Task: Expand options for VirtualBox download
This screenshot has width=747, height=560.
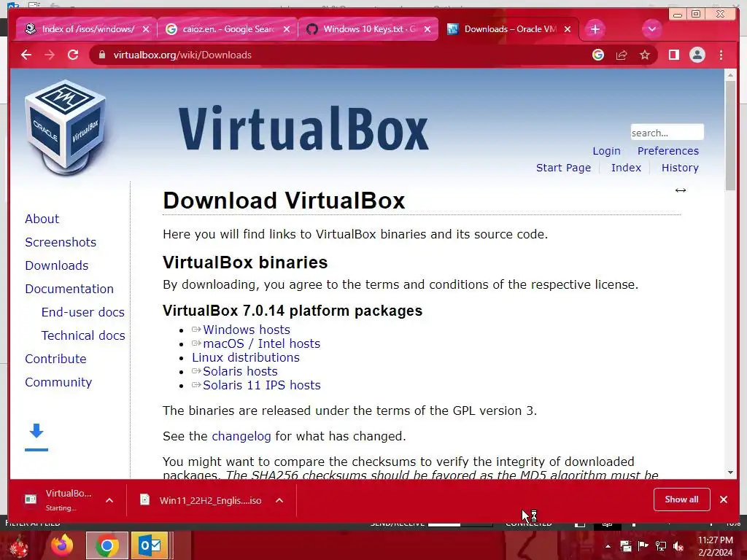Action: [109, 500]
